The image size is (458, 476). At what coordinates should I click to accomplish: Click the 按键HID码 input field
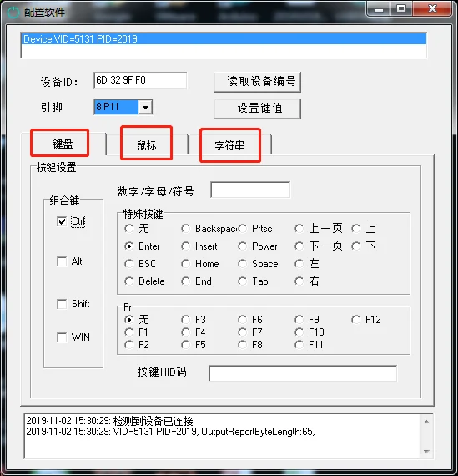[x=303, y=373]
